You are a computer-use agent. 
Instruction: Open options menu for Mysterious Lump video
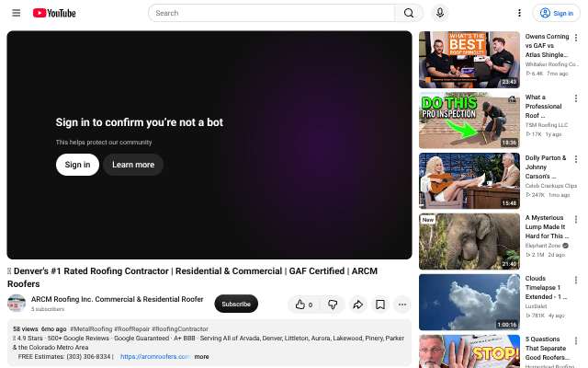click(576, 219)
